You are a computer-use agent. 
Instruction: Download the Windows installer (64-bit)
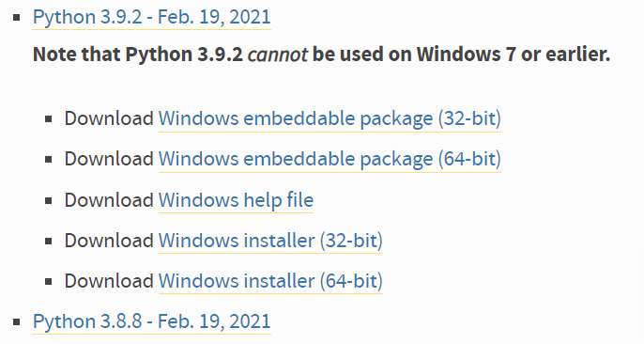(x=270, y=281)
